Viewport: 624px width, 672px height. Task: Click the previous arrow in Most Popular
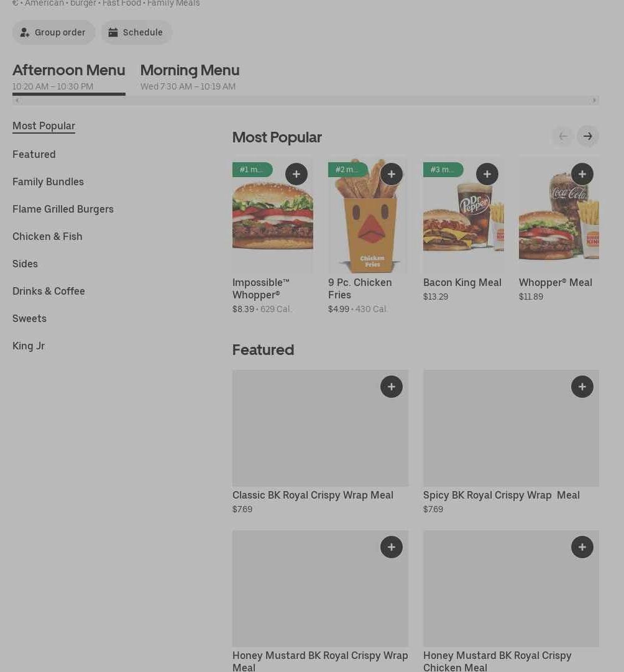pos(563,137)
